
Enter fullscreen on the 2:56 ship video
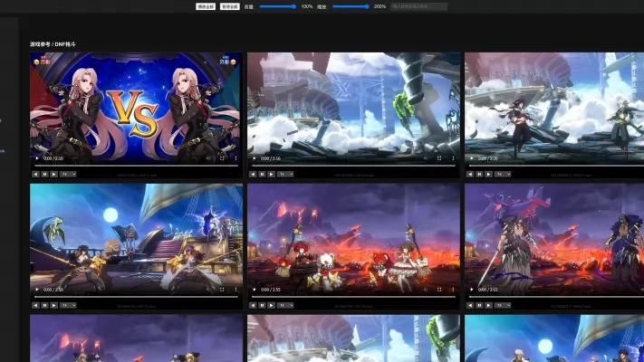[x=222, y=290]
